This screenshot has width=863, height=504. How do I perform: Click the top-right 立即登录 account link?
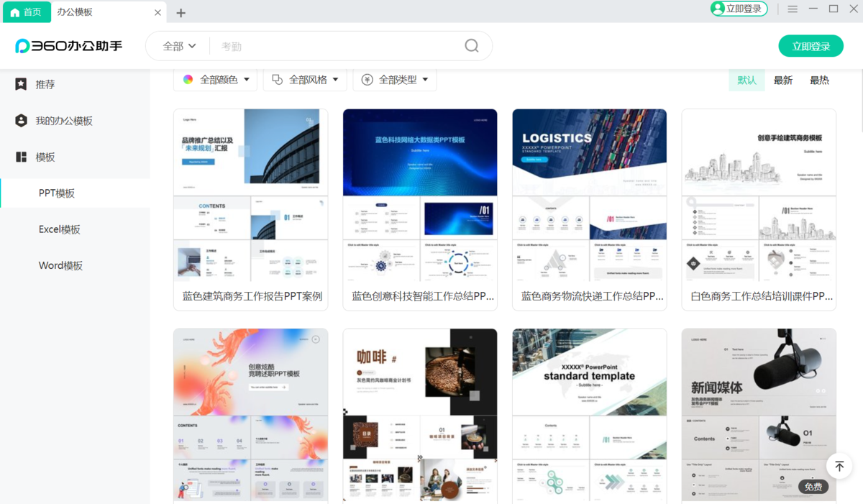point(739,9)
